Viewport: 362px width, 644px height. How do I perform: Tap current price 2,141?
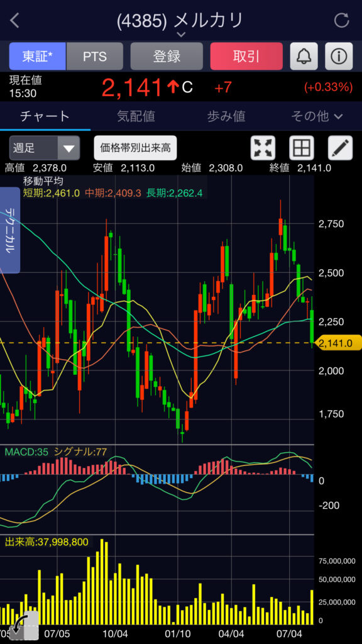coord(132,87)
